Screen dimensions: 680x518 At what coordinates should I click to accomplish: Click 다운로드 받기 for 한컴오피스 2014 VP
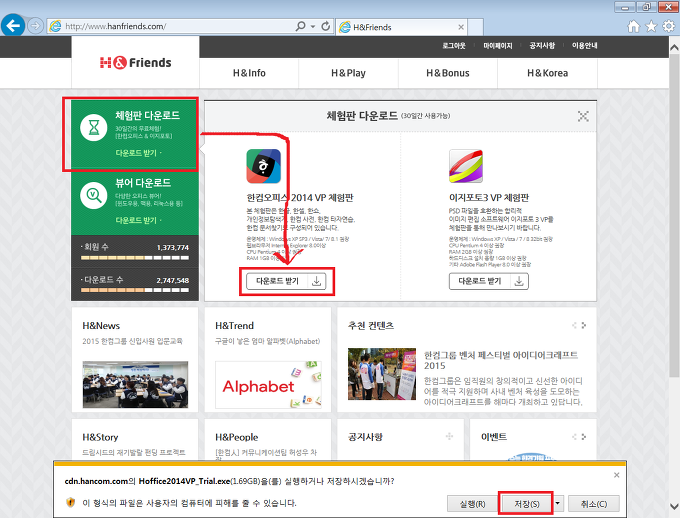click(x=286, y=281)
